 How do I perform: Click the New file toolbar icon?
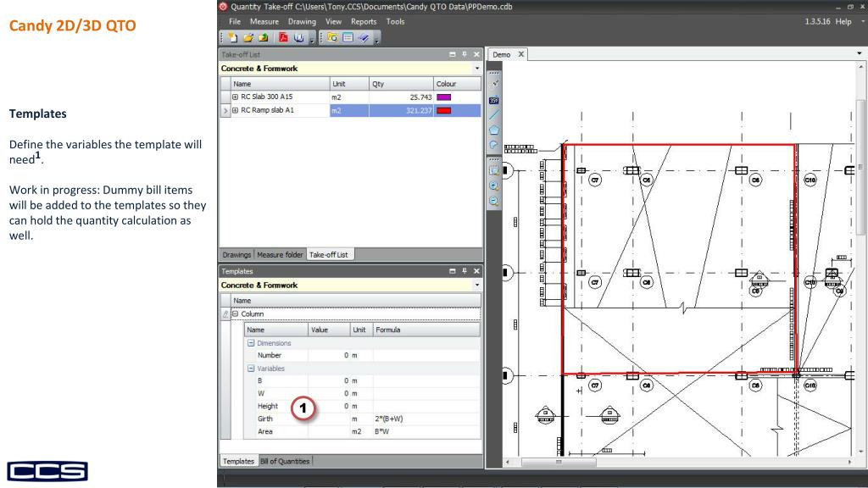click(x=235, y=37)
